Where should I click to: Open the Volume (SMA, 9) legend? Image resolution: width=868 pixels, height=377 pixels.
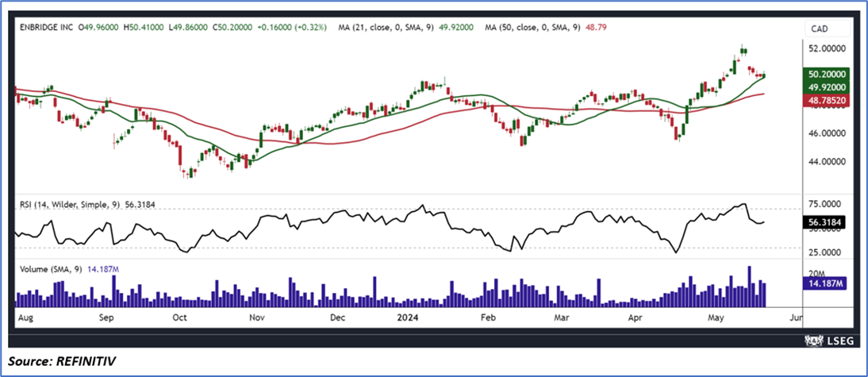[x=51, y=270]
